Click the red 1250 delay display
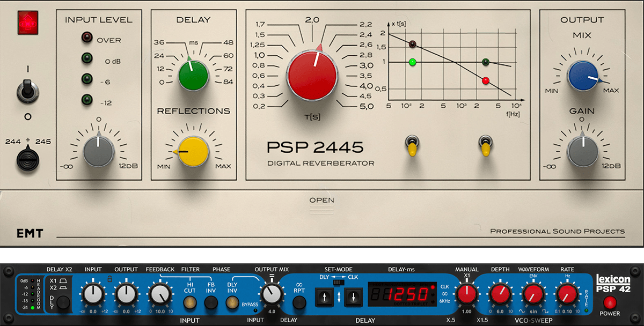This screenshot has width=644, height=326. click(402, 294)
